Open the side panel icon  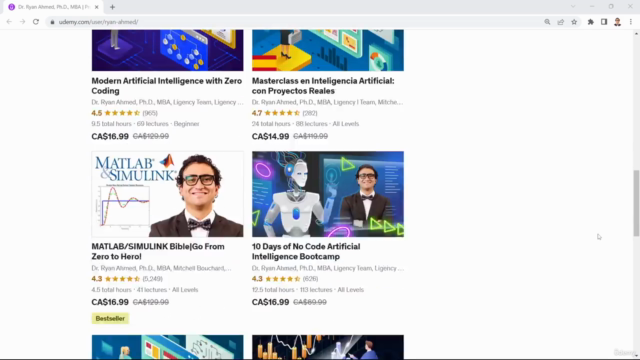click(604, 22)
